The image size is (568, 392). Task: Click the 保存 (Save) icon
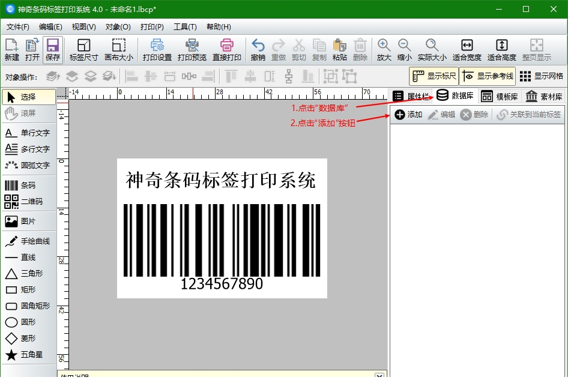52,50
